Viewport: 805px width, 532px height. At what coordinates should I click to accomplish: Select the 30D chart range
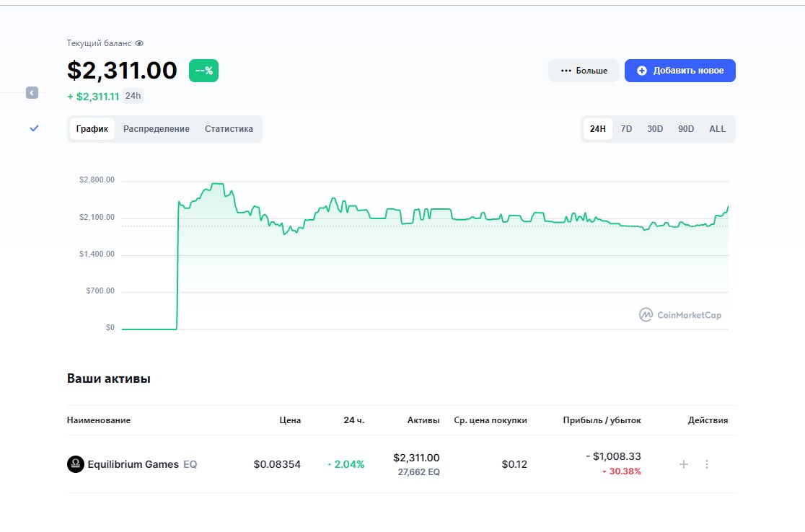[654, 129]
